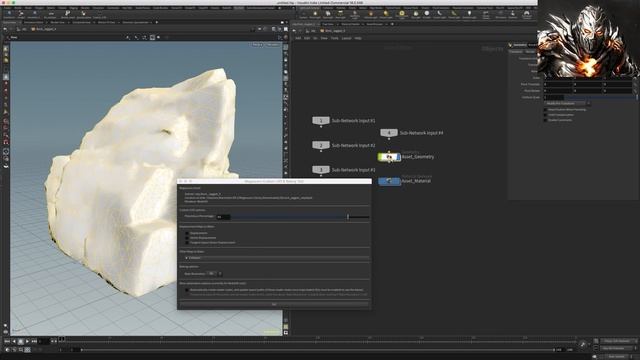Click the Auto Update button at bottom right

(x=617, y=356)
